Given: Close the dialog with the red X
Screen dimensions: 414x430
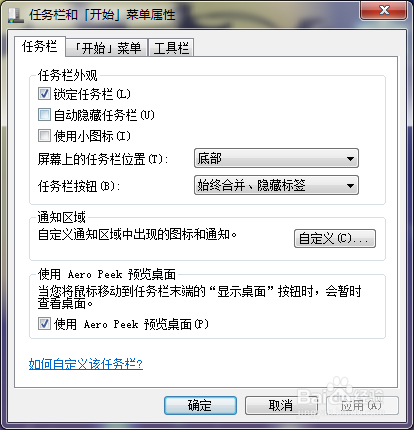Looking at the screenshot, I should pyautogui.click(x=383, y=10).
